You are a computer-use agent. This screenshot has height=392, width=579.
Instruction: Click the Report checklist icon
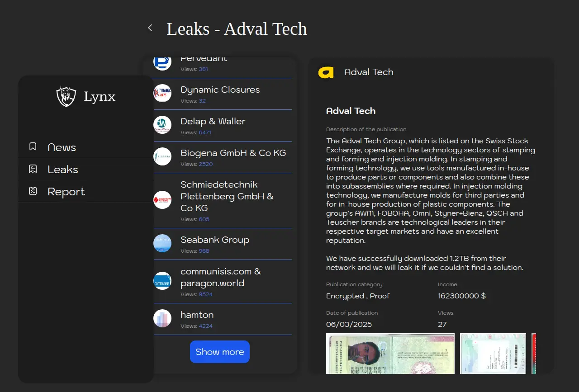coord(33,191)
